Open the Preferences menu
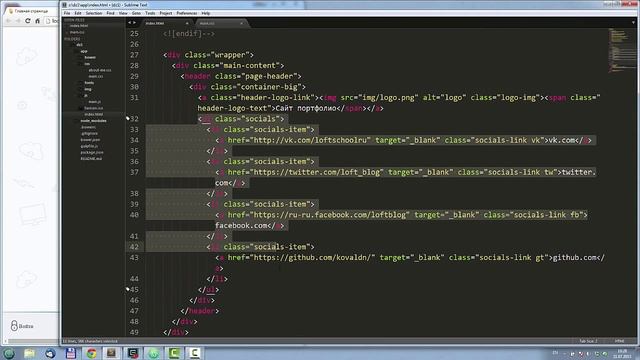 tap(187, 13)
